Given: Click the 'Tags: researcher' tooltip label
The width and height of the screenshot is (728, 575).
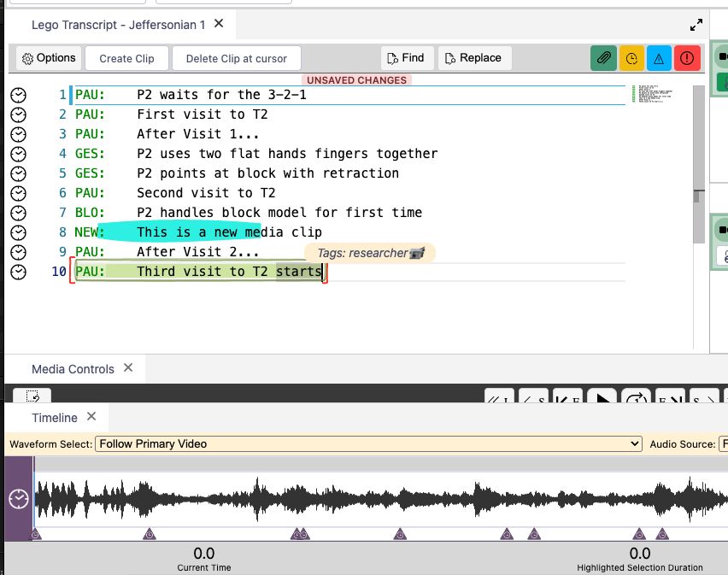Looking at the screenshot, I should coord(370,253).
